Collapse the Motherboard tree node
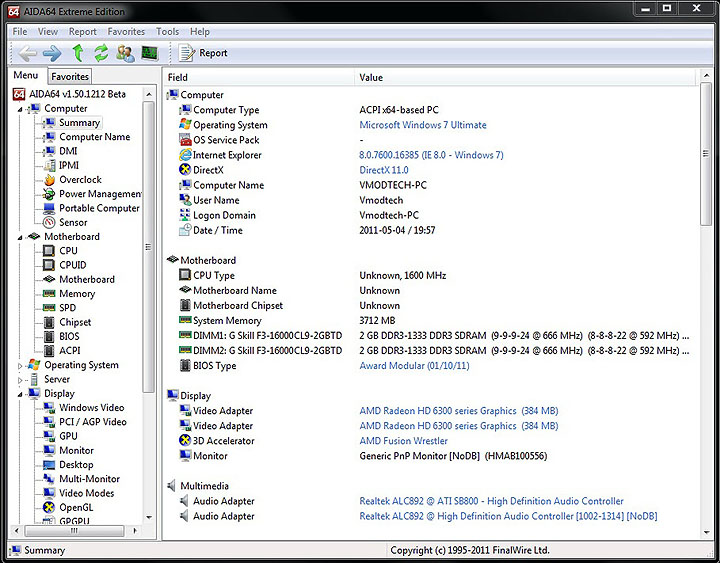Screen dimensions: 720x563 point(20,237)
